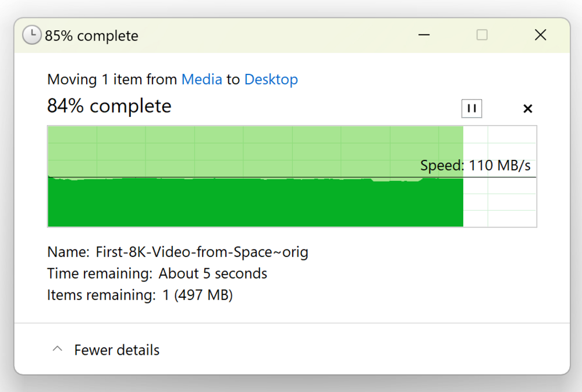Click the file name First-8K-Video-from-Space~orig
The width and height of the screenshot is (582, 392).
[202, 252]
